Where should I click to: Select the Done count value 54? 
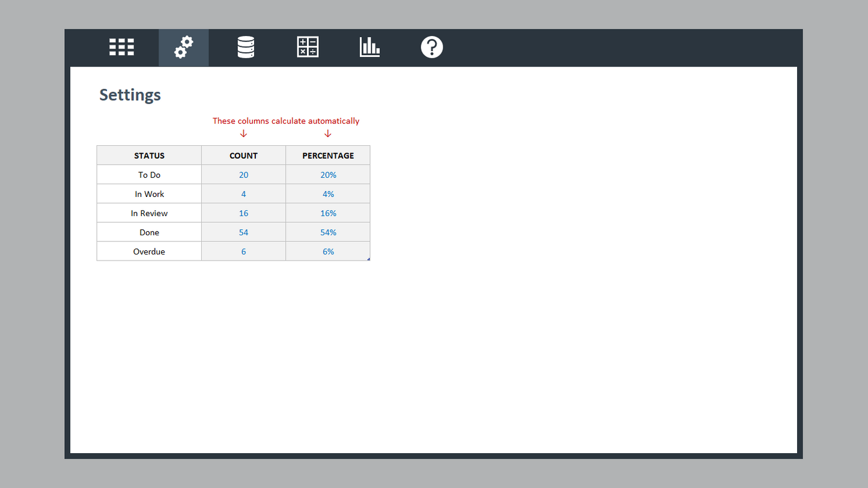tap(243, 232)
